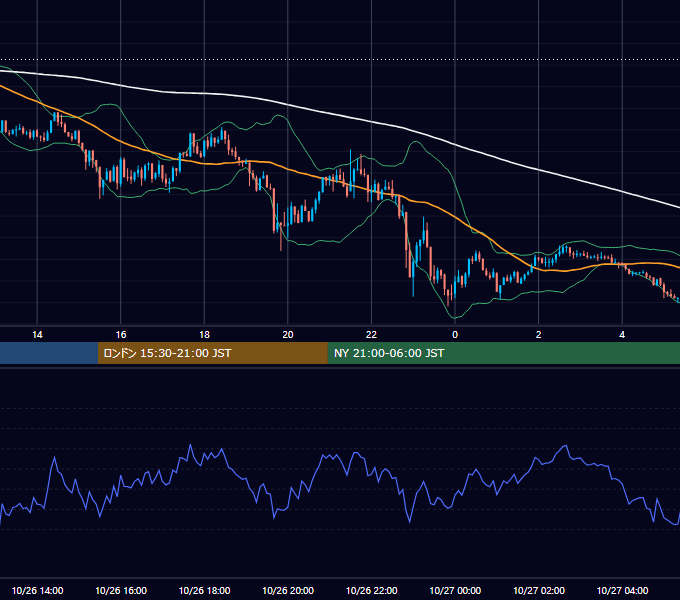
Task: Select the blue session bar before the ロンドン session
Action: pyautogui.click(x=49, y=353)
